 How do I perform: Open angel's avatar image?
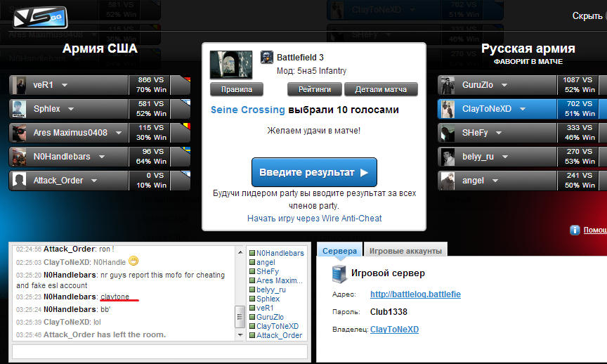pyautogui.click(x=448, y=181)
